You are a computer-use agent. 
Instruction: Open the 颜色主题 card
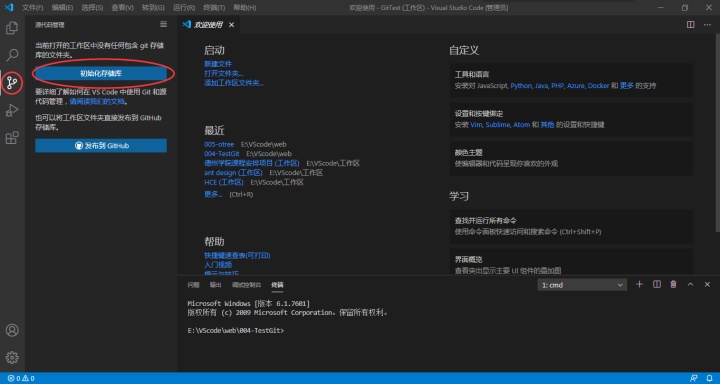[571, 158]
